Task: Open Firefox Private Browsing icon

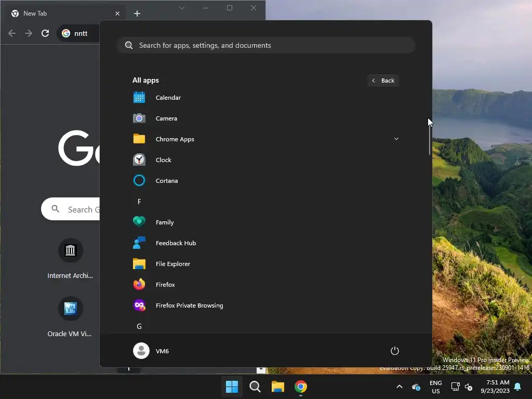Action: [x=139, y=305]
